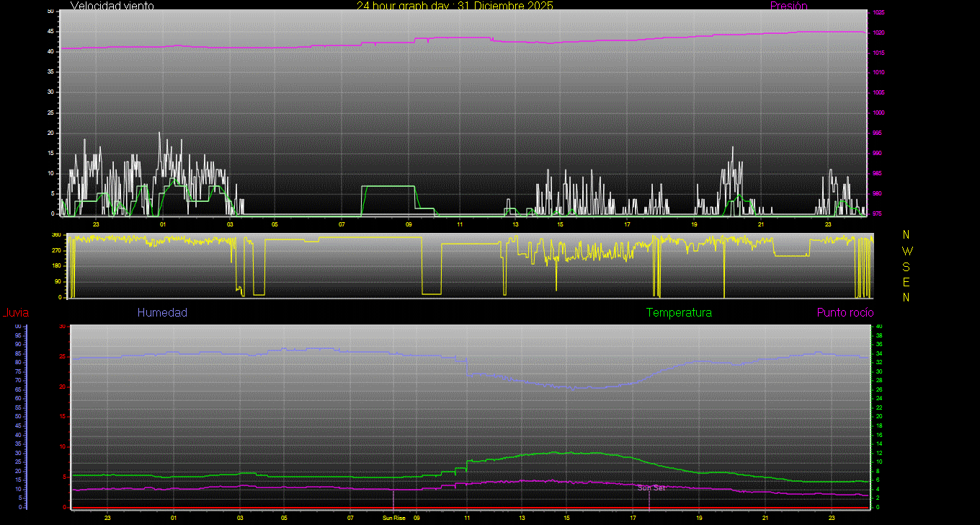Image resolution: width=980 pixels, height=525 pixels.
Task: Click the Sun Rise time marker
Action: click(393, 517)
